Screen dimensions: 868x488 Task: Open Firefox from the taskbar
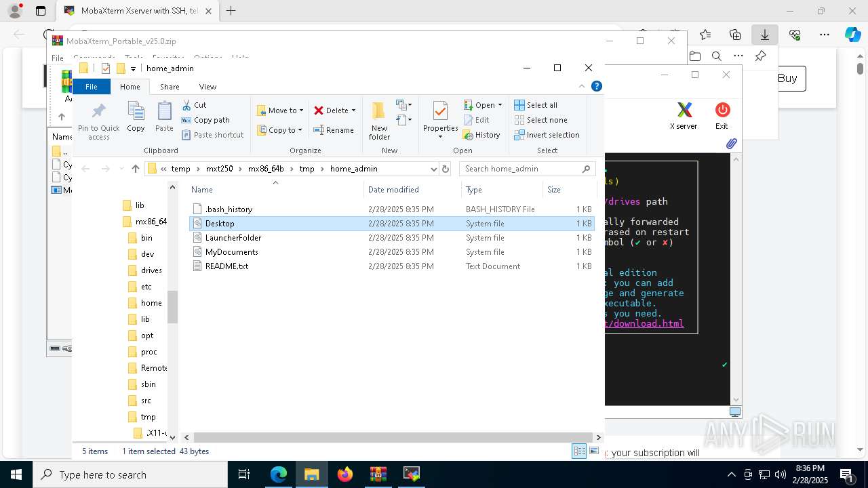345,474
